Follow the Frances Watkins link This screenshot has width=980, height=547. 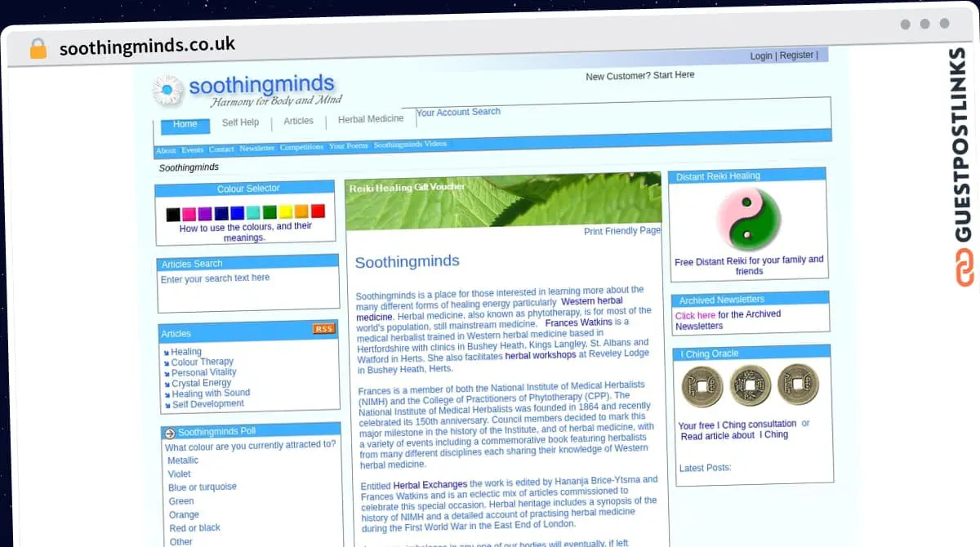578,322
